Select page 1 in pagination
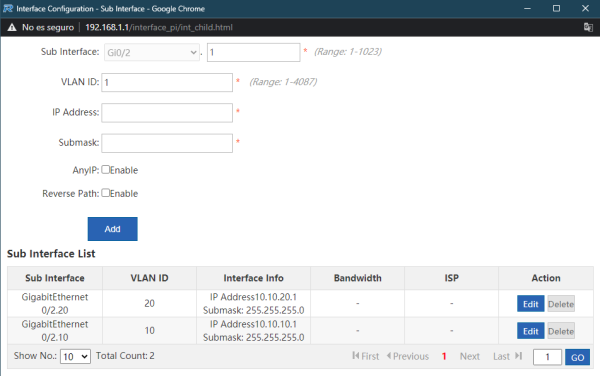Image resolution: width=600 pixels, height=376 pixels. [x=444, y=356]
